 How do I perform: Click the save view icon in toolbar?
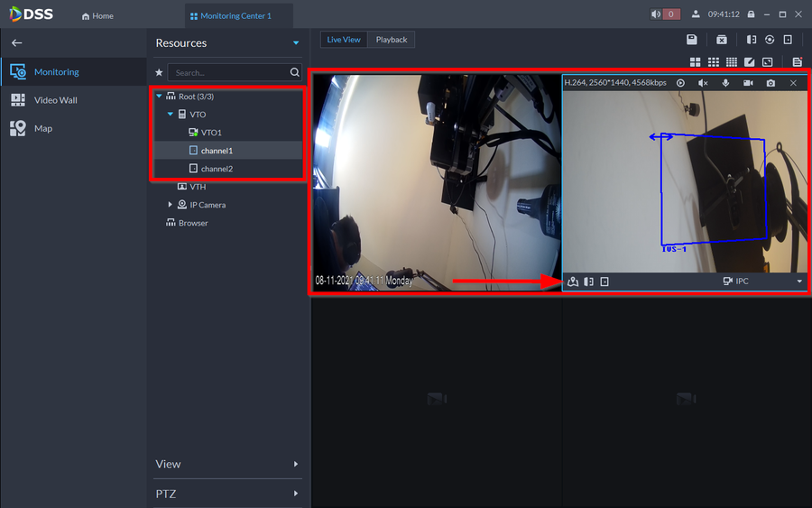pos(691,40)
